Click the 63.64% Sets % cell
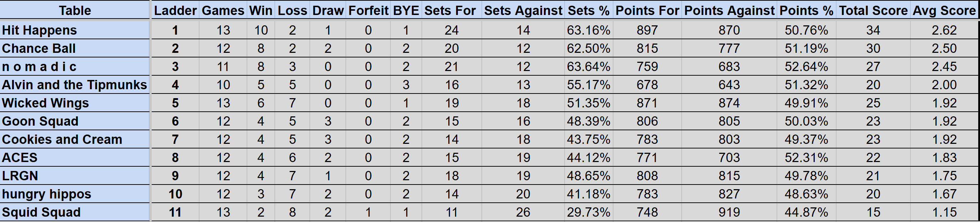The height and width of the screenshot is (222, 980). (588, 67)
